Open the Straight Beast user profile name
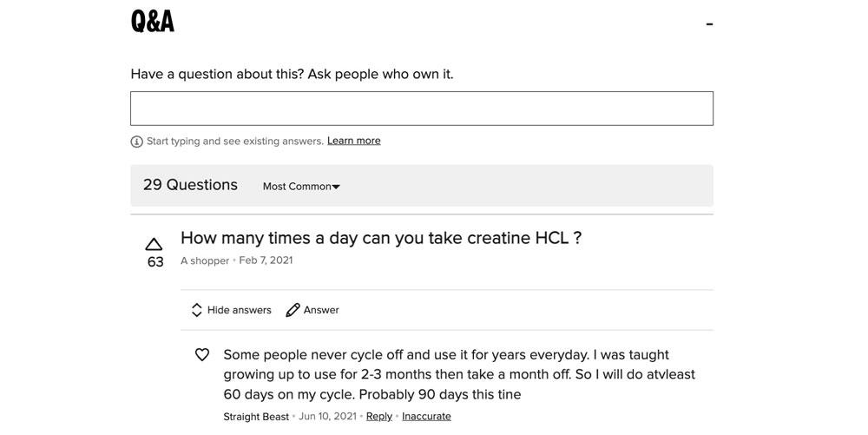868x435 pixels. [x=256, y=417]
